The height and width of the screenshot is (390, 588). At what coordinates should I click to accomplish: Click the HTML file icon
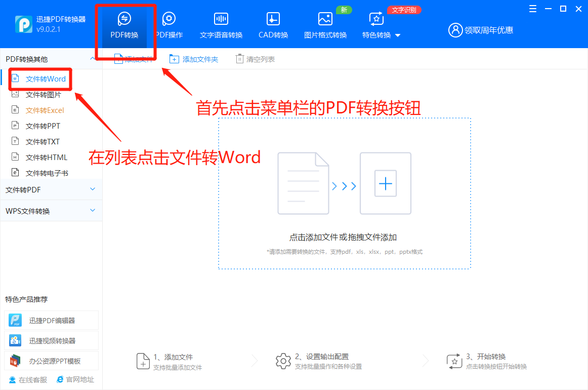pos(15,157)
